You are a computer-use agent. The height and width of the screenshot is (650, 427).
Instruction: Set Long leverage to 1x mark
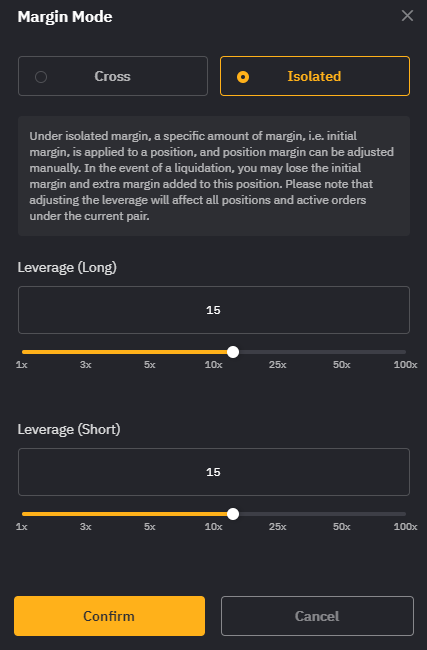coord(22,364)
